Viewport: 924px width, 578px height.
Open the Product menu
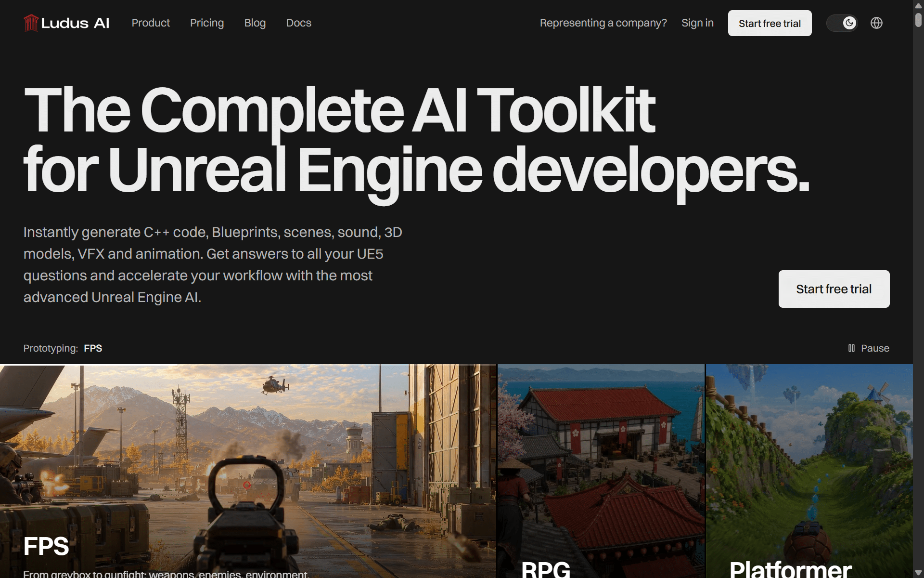click(151, 23)
